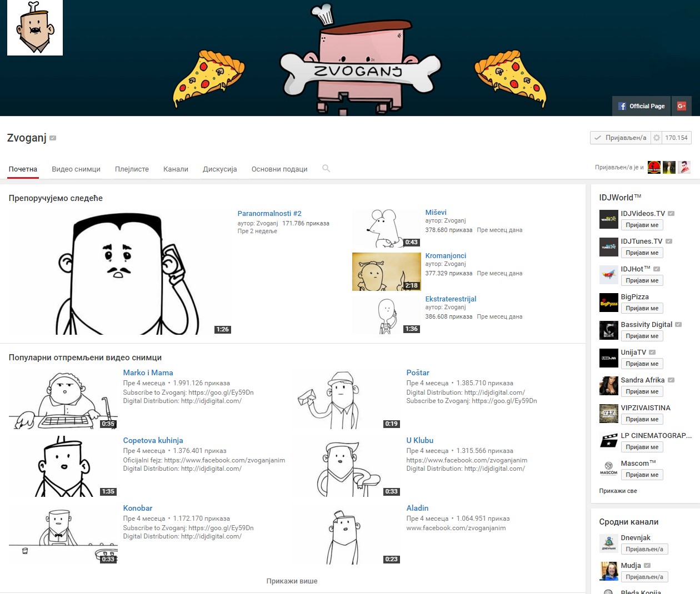Open the Kromanjonci video thumbnail
Viewport: 700px width, 594px height.
[x=387, y=272]
